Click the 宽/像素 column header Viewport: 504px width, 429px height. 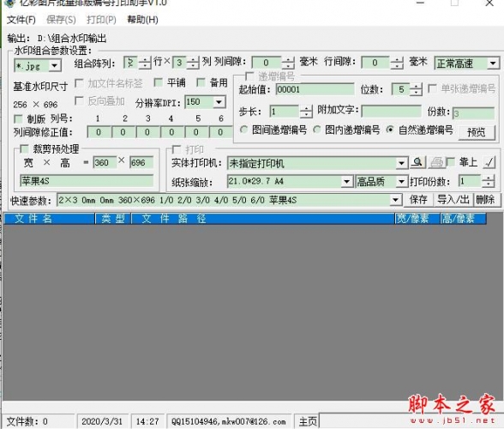coord(417,219)
